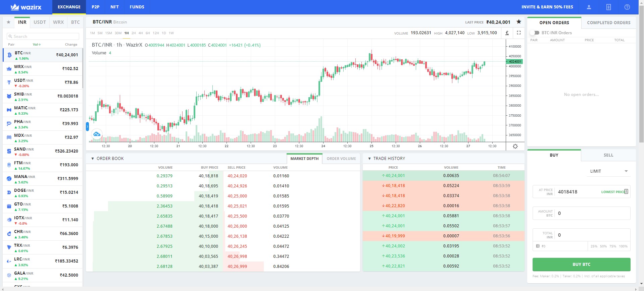Switch to BTC market tab

[76, 22]
